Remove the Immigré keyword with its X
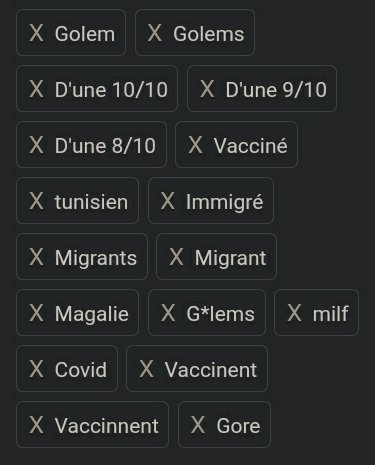375x465 pixels. 168,201
